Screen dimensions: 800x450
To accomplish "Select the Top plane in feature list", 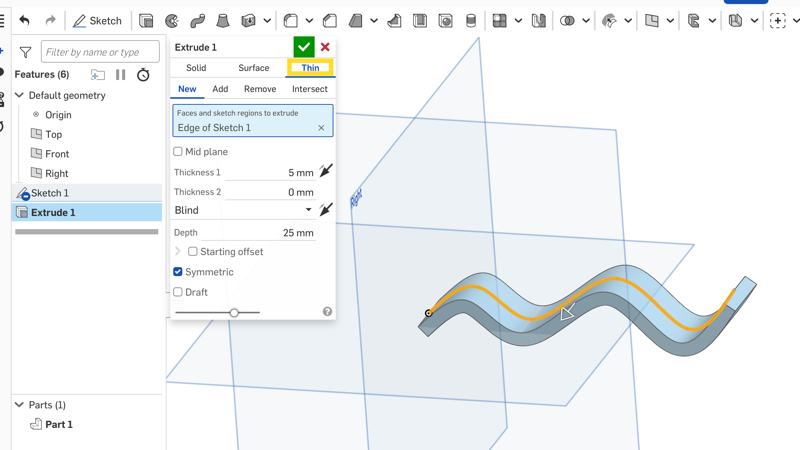I will 54,134.
